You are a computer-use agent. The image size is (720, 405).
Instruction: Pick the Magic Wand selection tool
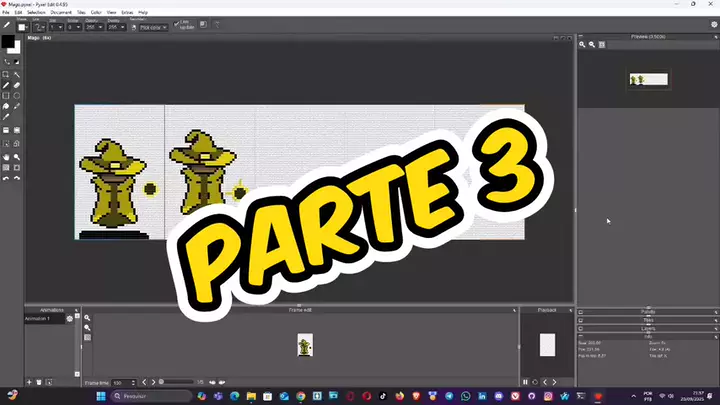pos(17,74)
